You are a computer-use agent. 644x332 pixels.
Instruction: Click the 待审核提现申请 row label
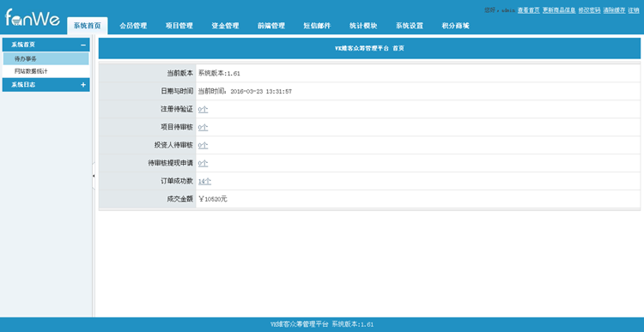click(171, 163)
